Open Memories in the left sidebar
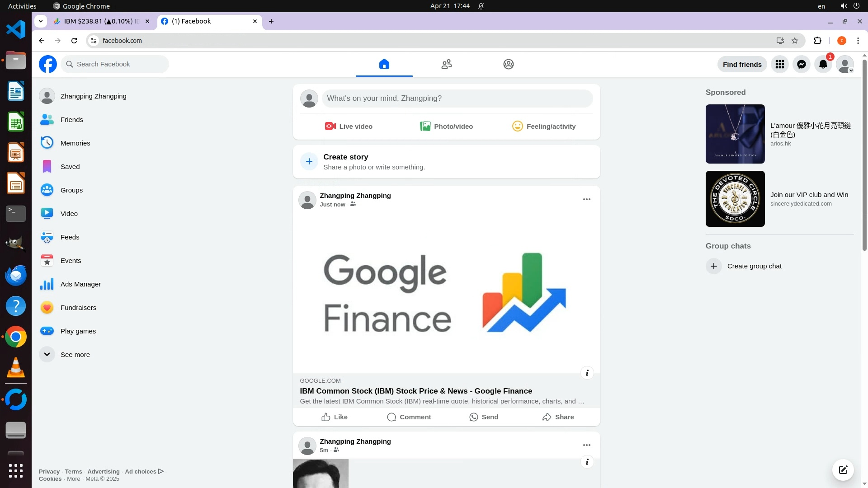The width and height of the screenshot is (868, 488). [x=75, y=143]
